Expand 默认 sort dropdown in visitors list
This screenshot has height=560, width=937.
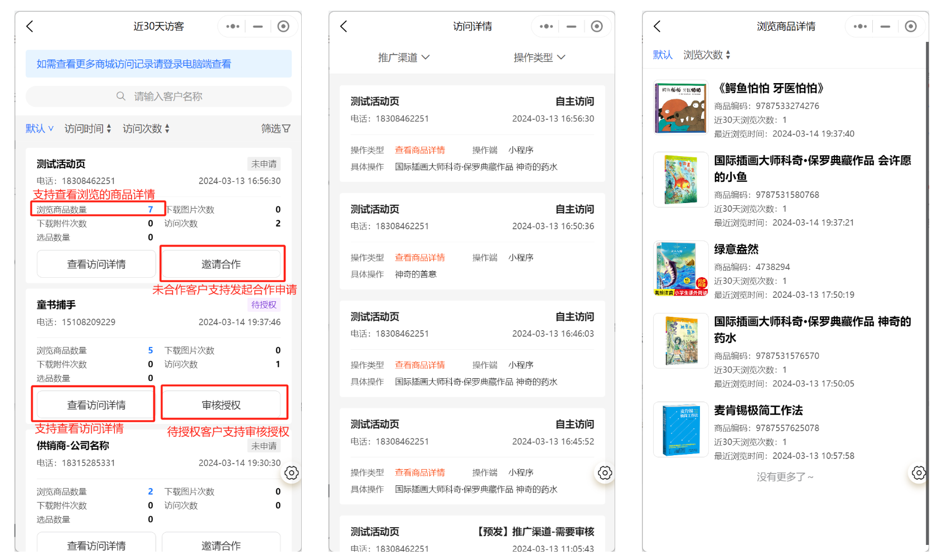click(40, 128)
